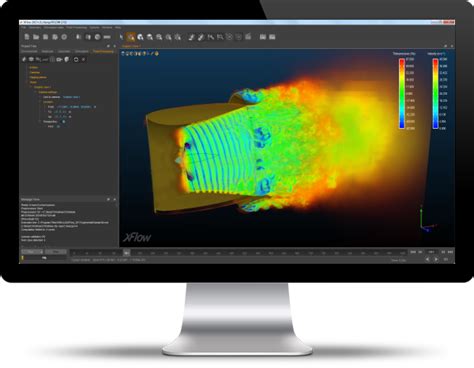Click the circular refresh icon in the Project Tree toolbar

click(x=76, y=59)
